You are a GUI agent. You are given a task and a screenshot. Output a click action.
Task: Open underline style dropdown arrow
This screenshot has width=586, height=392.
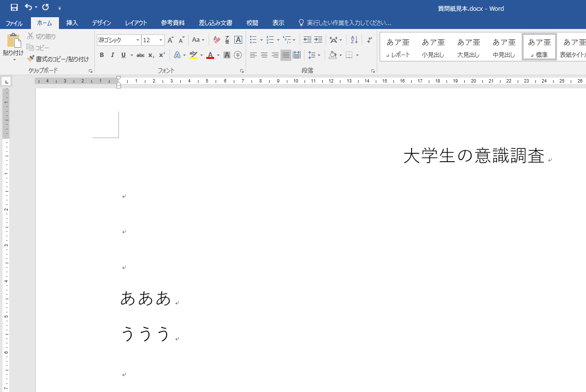click(x=132, y=56)
